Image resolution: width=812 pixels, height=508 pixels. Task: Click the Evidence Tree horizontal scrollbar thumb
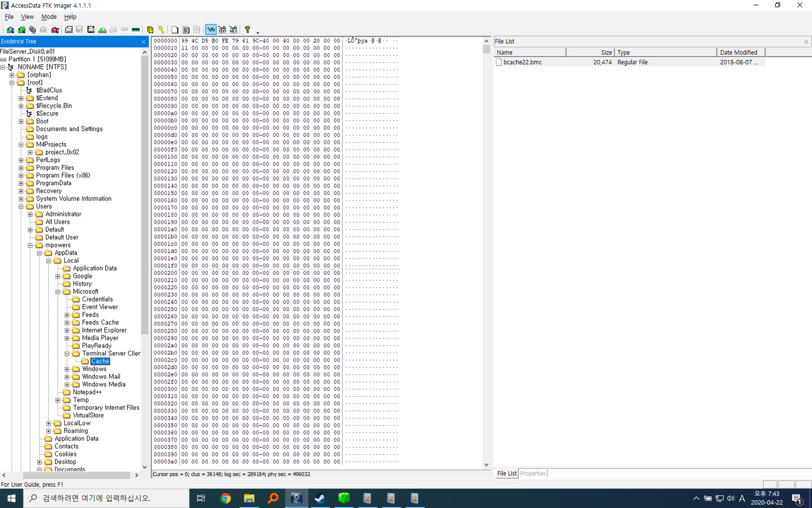tap(76, 475)
